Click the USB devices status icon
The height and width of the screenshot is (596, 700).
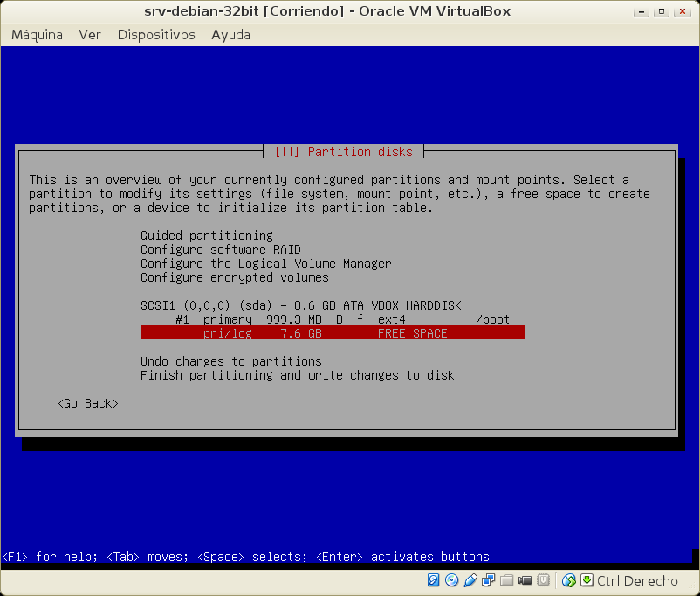pyautogui.click(x=470, y=580)
